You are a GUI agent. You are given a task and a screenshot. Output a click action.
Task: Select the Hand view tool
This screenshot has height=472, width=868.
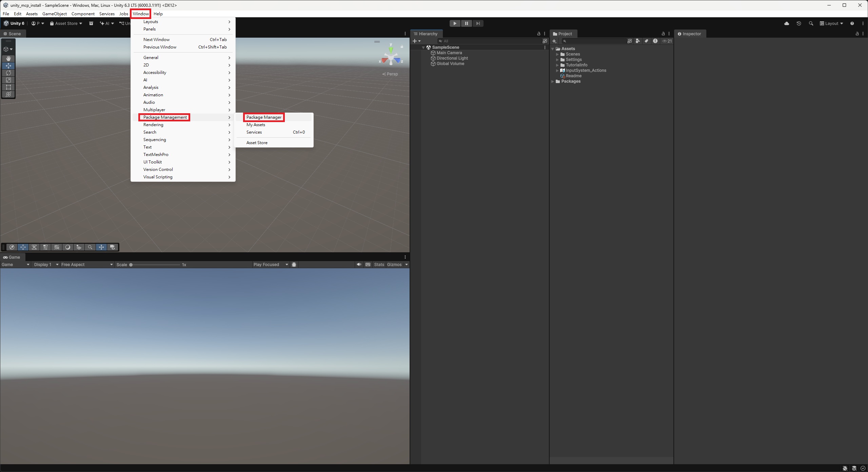(8, 59)
